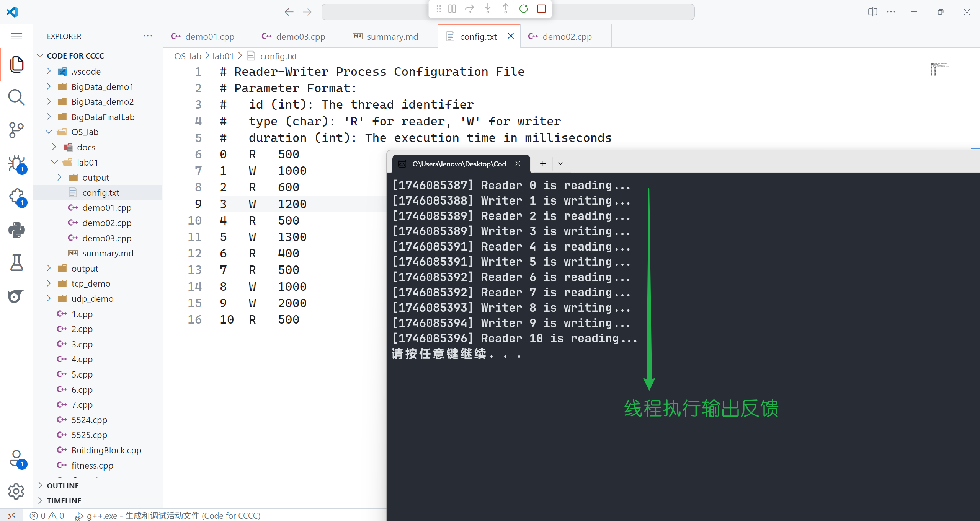
Task: Open the Testing flask view
Action: click(16, 263)
